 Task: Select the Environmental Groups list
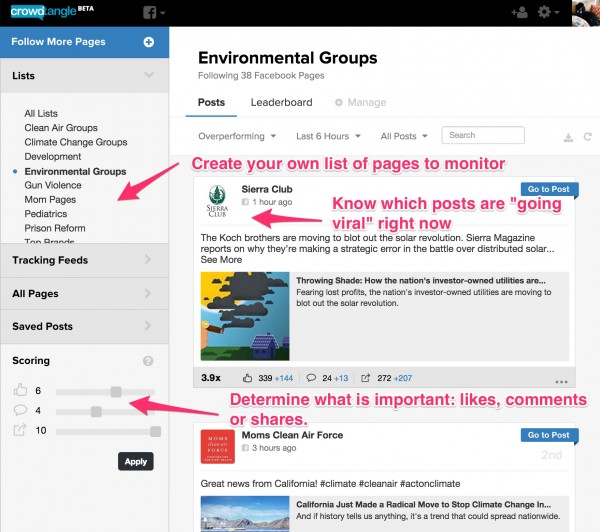coord(75,171)
